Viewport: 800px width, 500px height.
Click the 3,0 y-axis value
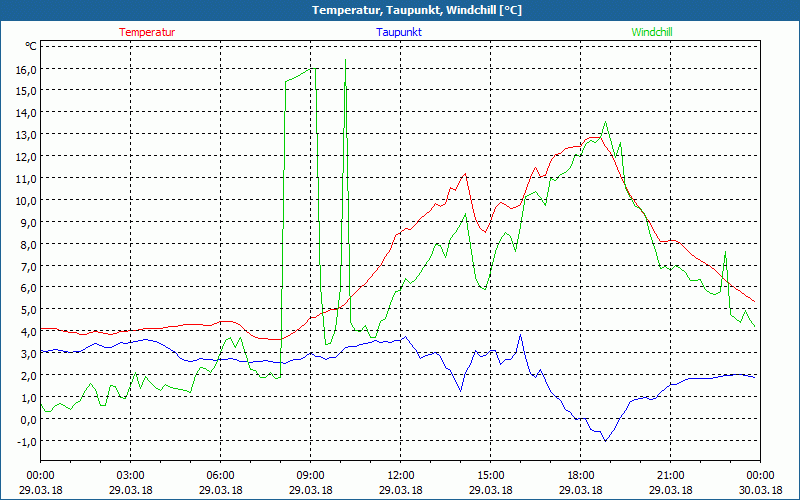tap(29, 354)
